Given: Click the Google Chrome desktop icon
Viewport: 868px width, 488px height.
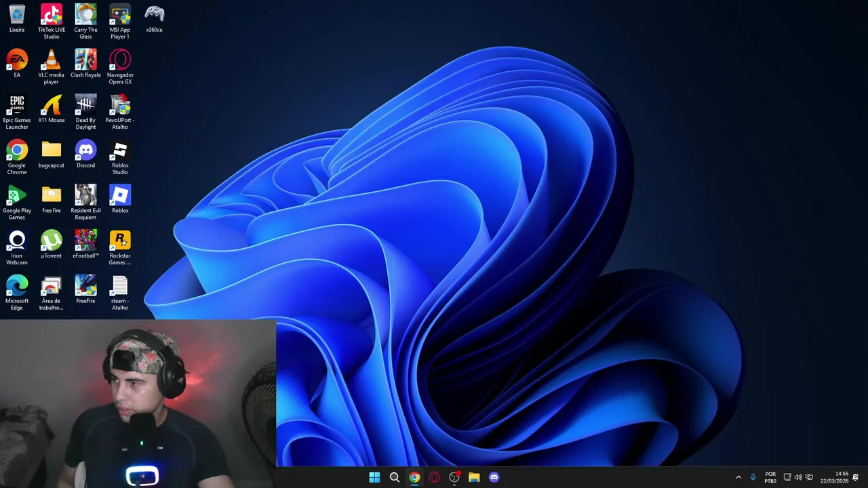Looking at the screenshot, I should click(x=17, y=157).
